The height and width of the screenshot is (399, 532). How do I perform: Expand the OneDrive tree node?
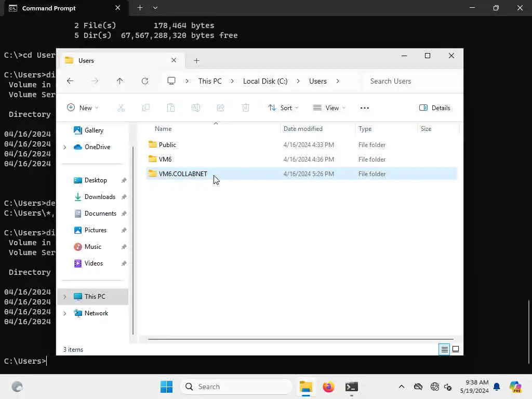[x=65, y=147]
